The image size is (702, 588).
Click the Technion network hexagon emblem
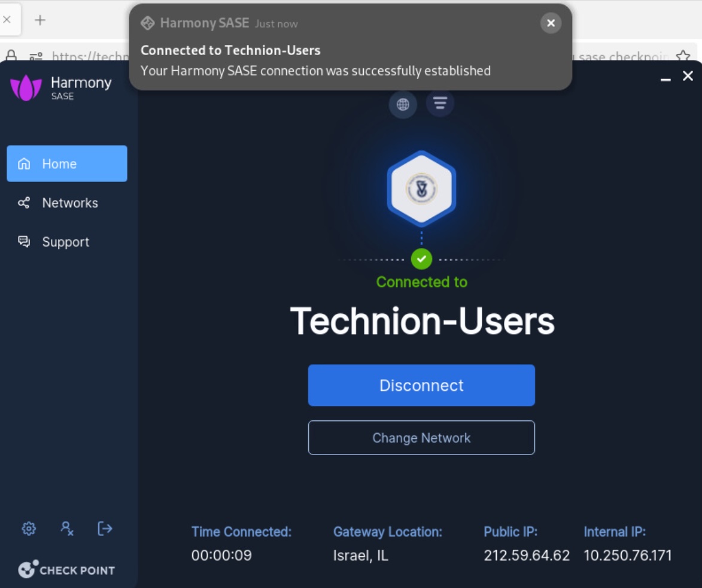coord(421,189)
